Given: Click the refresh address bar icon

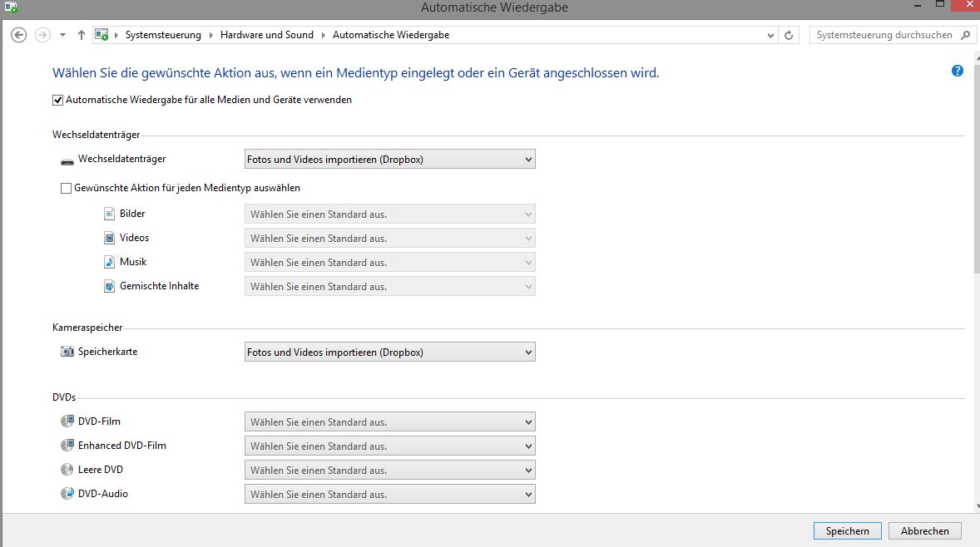Looking at the screenshot, I should pos(790,35).
